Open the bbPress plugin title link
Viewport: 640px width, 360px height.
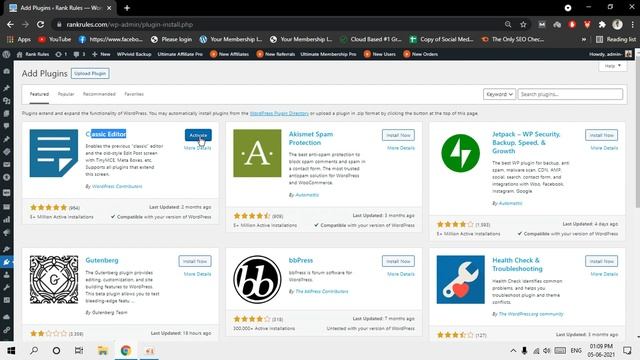(x=301, y=260)
